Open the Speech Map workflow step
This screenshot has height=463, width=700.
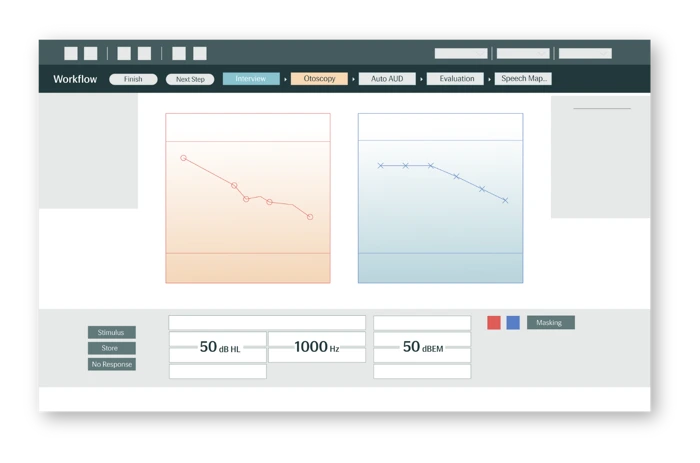point(523,79)
